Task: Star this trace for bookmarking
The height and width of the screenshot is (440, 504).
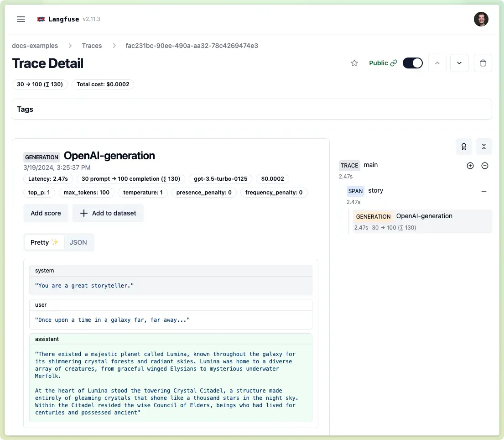Action: pos(354,63)
